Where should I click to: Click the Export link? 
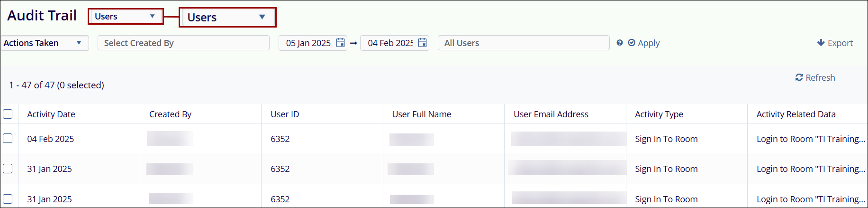pos(840,43)
